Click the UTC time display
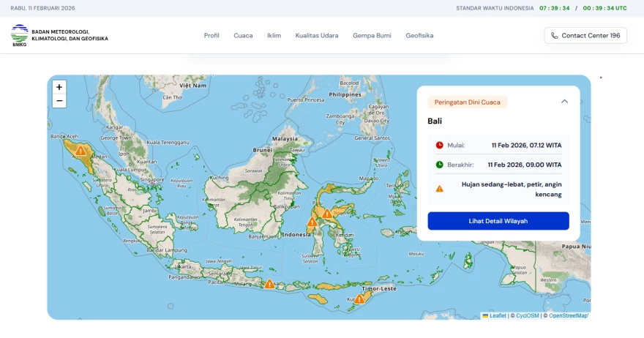 [x=605, y=8]
